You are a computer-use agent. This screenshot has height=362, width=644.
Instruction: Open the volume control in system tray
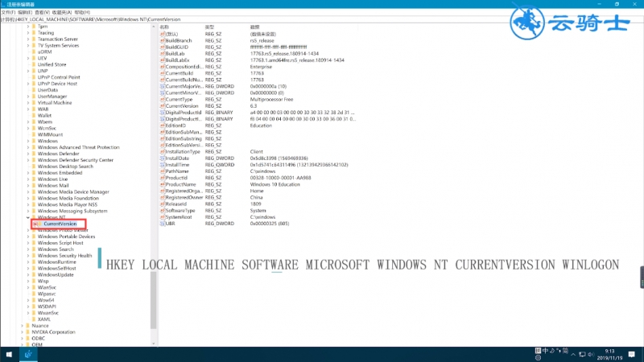click(591, 354)
